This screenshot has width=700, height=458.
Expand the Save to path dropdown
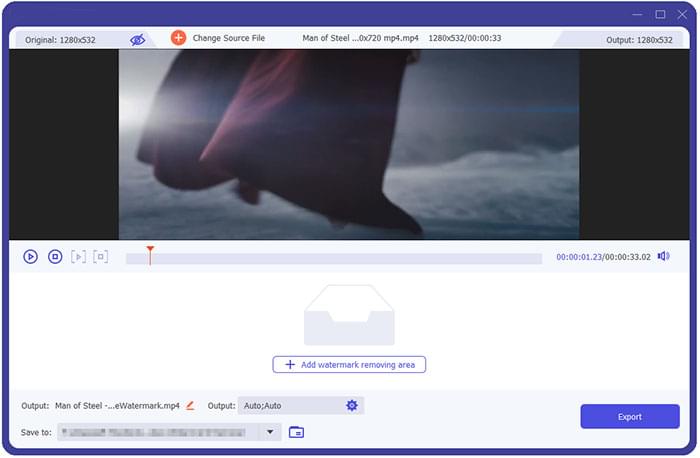[x=270, y=432]
